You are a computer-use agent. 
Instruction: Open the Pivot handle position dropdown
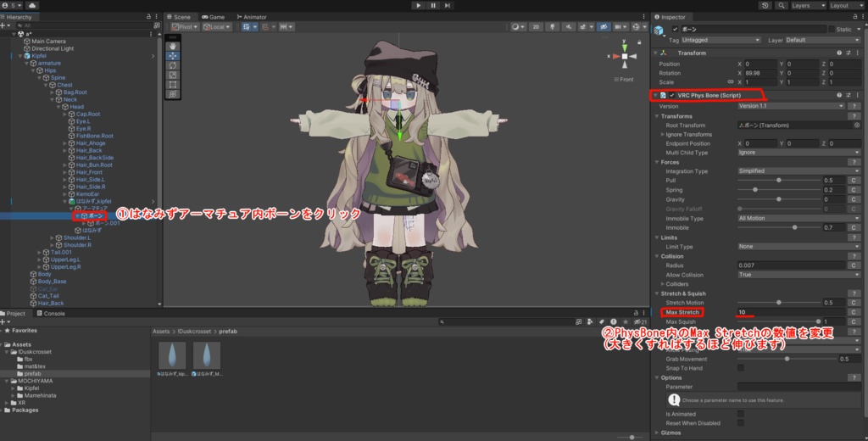click(185, 26)
